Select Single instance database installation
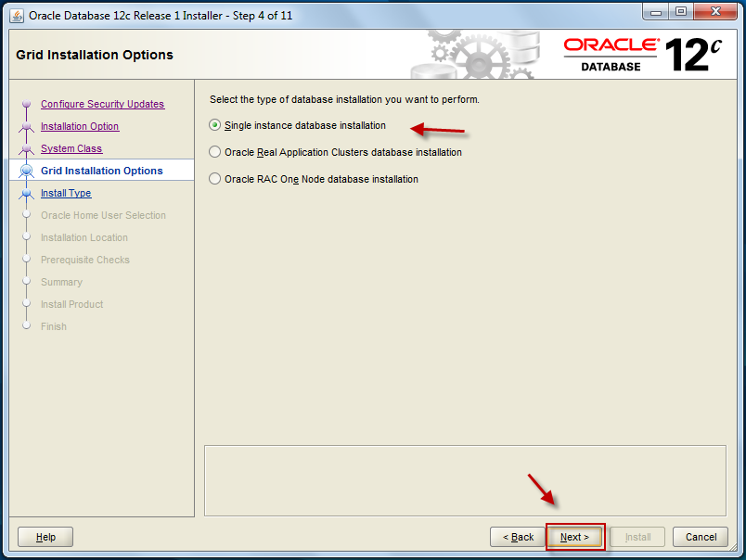 tap(214, 125)
